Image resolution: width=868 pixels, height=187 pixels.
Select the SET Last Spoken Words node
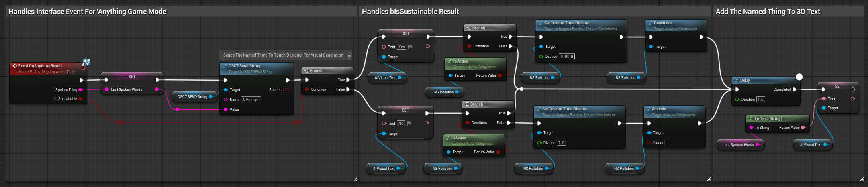point(132,83)
